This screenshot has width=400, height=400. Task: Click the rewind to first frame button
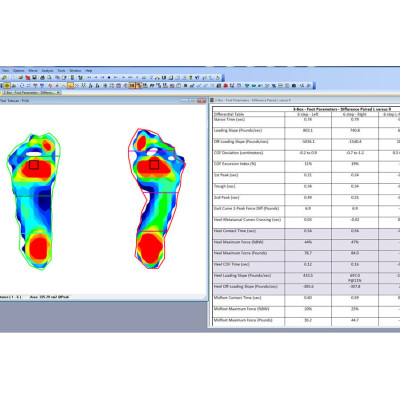tap(89, 77)
